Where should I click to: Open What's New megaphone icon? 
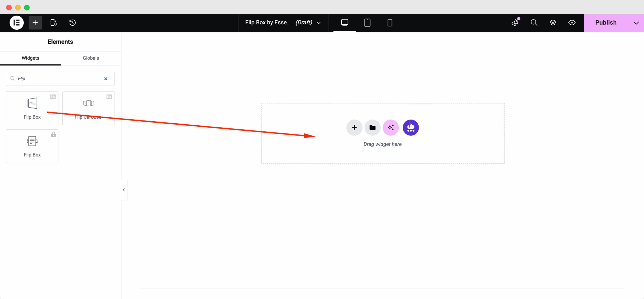pyautogui.click(x=515, y=23)
